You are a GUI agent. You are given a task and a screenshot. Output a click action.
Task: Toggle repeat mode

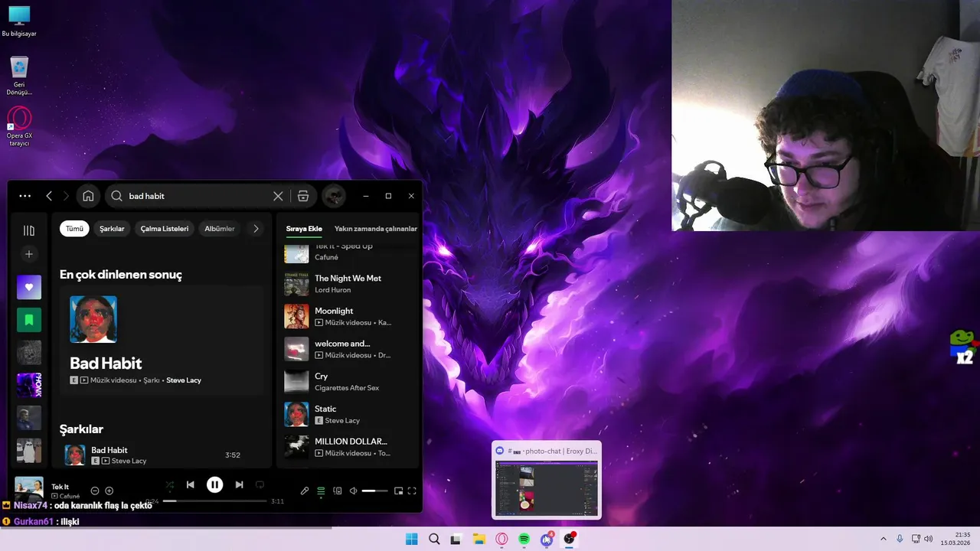[260, 484]
